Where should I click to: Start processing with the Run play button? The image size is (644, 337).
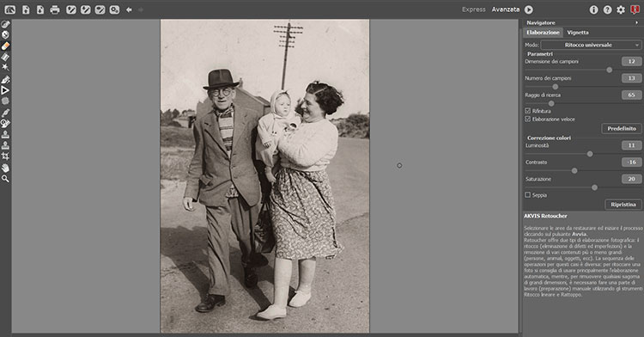coord(529,9)
